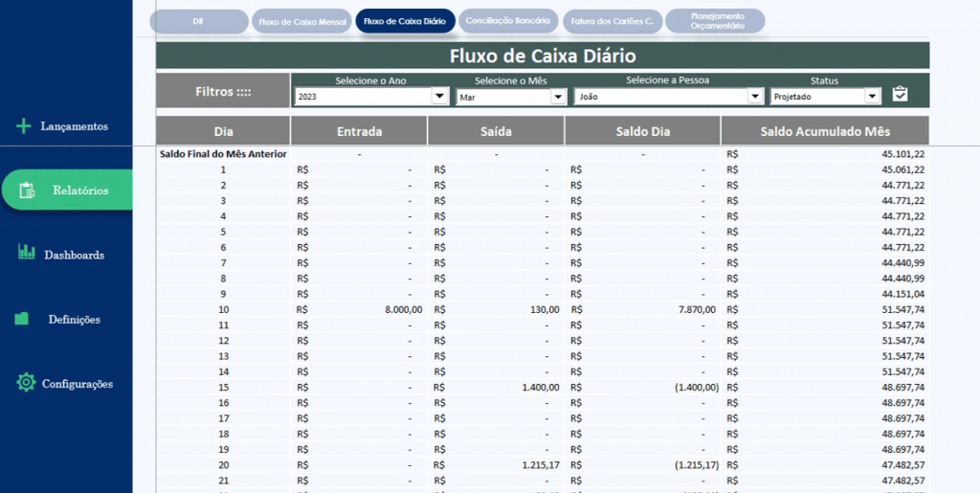The image size is (980, 493).
Task: Open the Dashboards bar chart icon
Action: [x=27, y=252]
